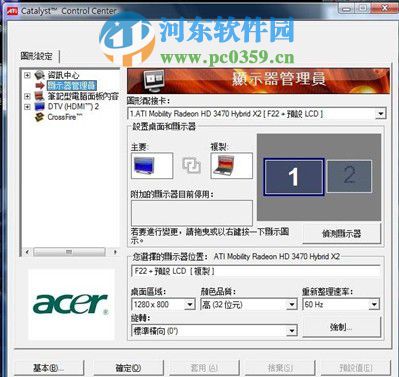Click the 偵測顯示器 button

coord(341,234)
